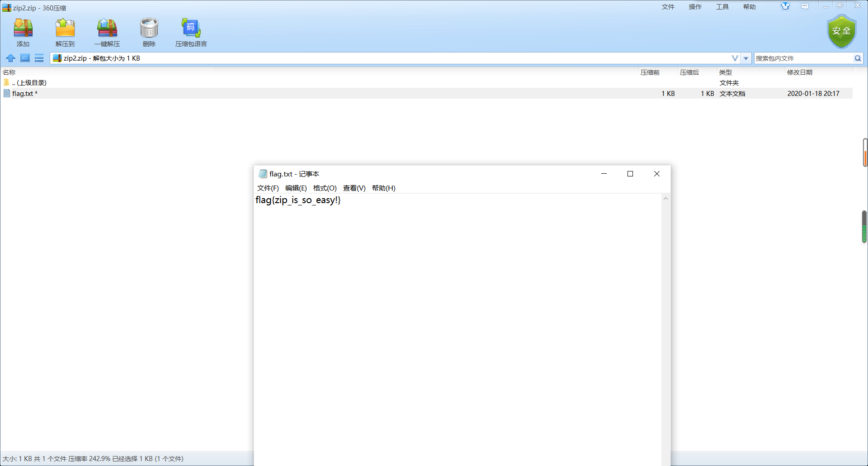Sort by the 修改日期 column header
Viewport: 868px width, 466px height.
click(x=799, y=72)
